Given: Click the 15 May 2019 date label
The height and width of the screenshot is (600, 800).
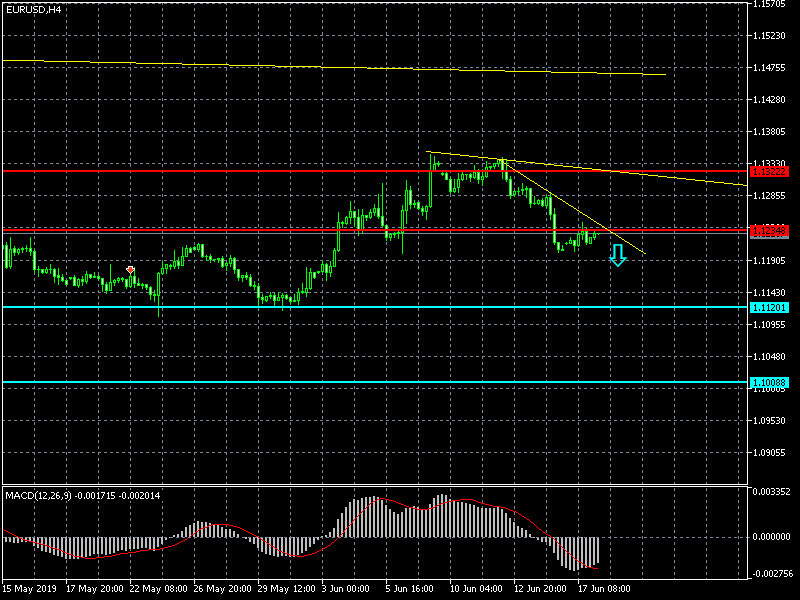Looking at the screenshot, I should 29,589.
